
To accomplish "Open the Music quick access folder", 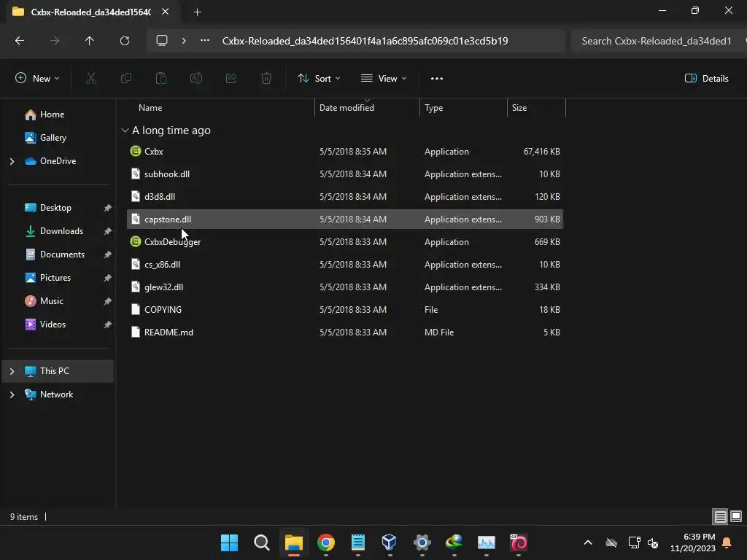I will coord(52,301).
